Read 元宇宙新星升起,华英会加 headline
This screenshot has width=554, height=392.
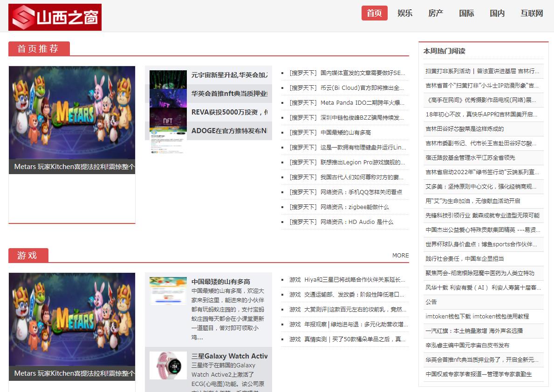[230, 75]
